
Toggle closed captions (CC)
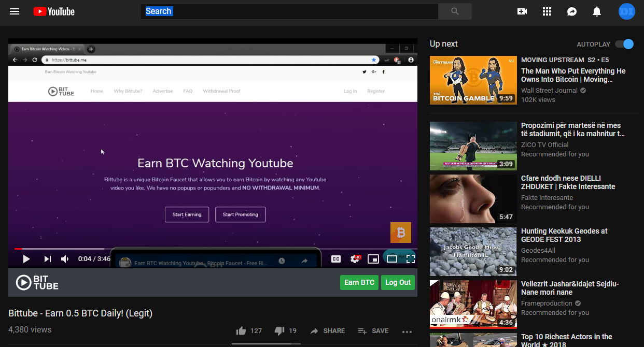point(336,259)
